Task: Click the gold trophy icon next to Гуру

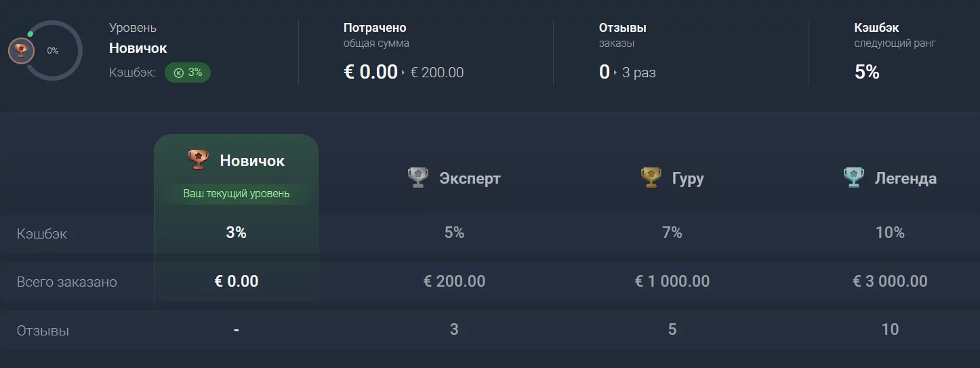Action: tap(651, 178)
